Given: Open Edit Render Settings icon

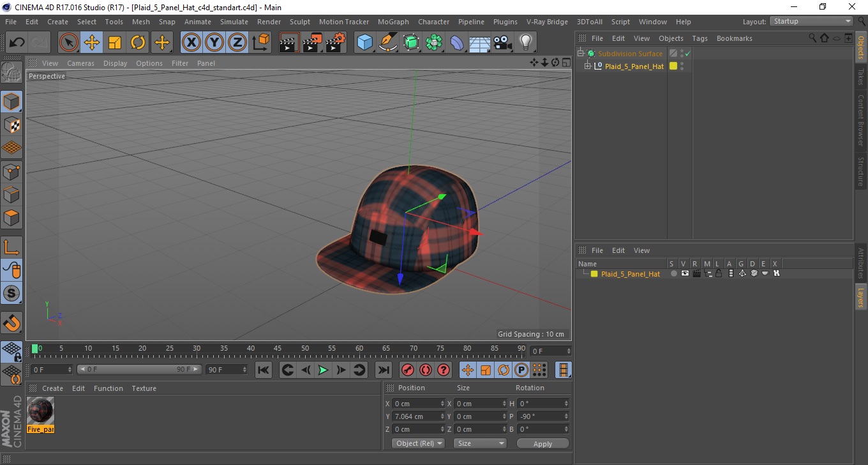Looking at the screenshot, I should click(335, 43).
